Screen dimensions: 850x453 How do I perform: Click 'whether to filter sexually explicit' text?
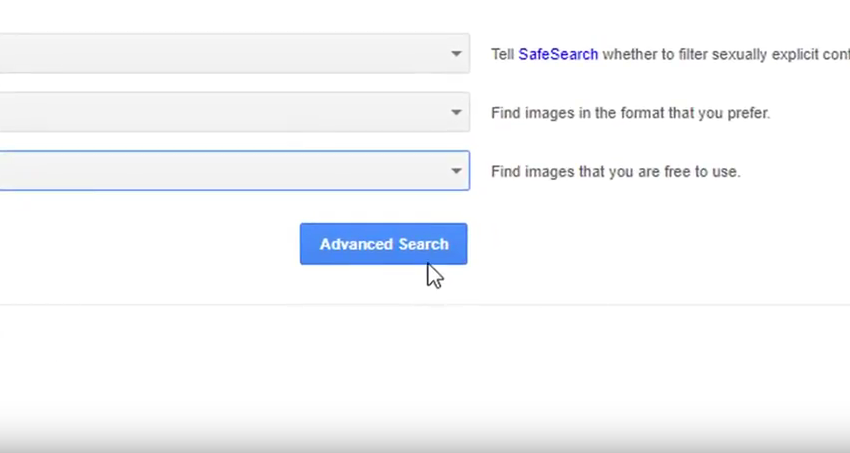(700, 55)
